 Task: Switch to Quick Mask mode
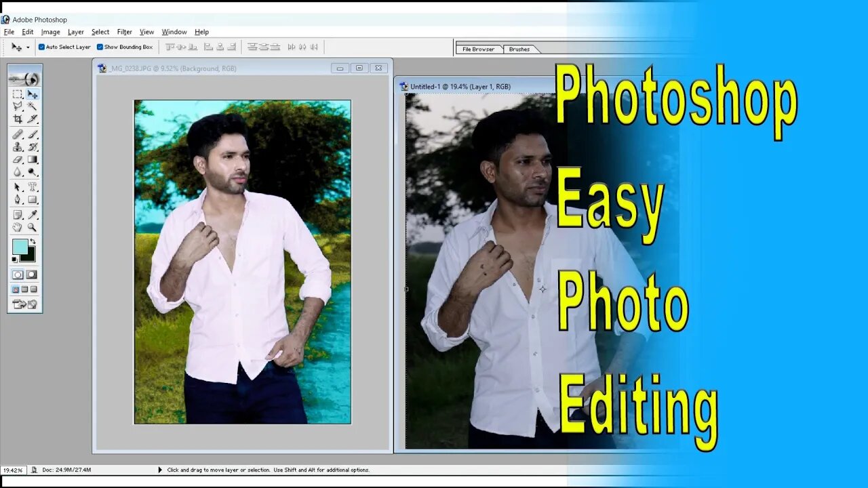click(32, 274)
